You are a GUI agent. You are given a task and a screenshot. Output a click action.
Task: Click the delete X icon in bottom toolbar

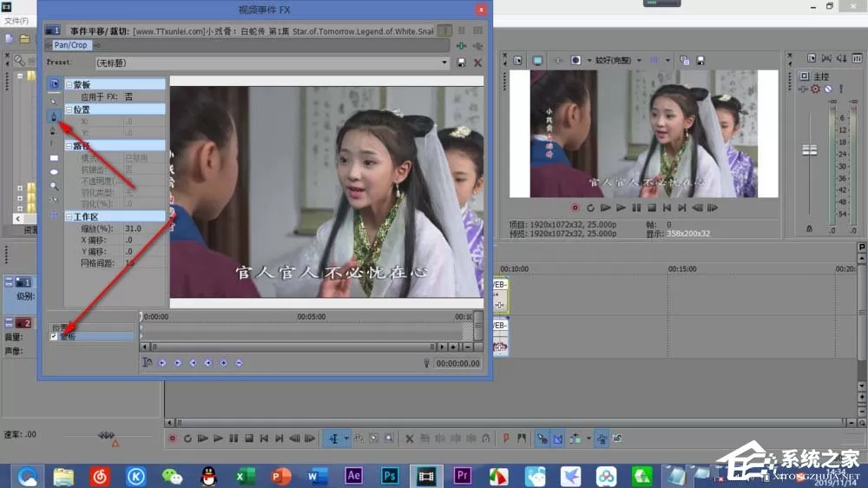pos(410,439)
